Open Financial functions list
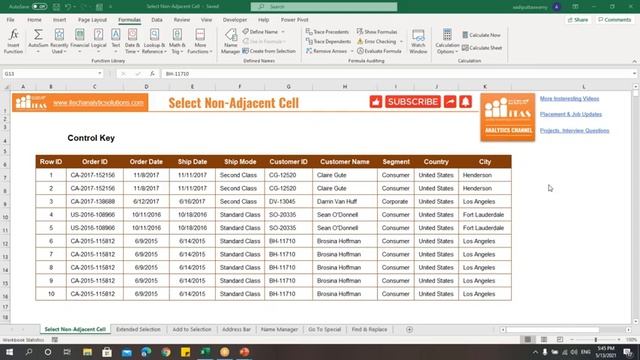Image resolution: width=640 pixels, height=360 pixels. click(x=80, y=41)
